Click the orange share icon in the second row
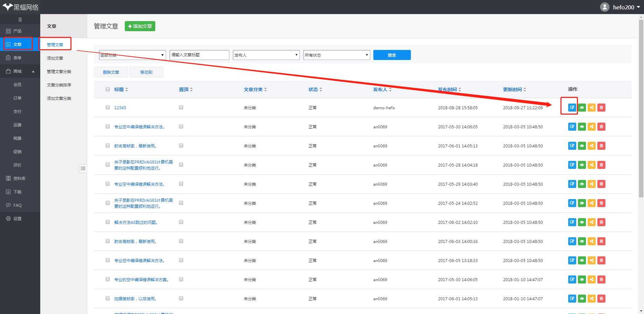This screenshot has height=314, width=644. pyautogui.click(x=592, y=127)
